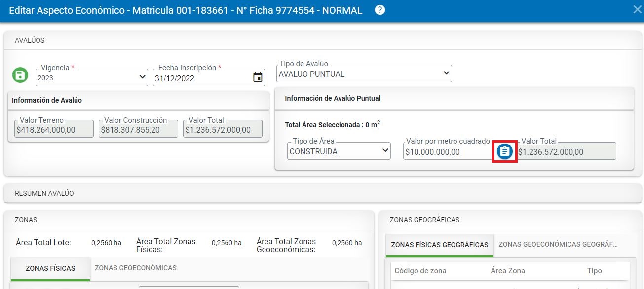Click the green save icon beside Vigencia
644x289 pixels.
20,75
